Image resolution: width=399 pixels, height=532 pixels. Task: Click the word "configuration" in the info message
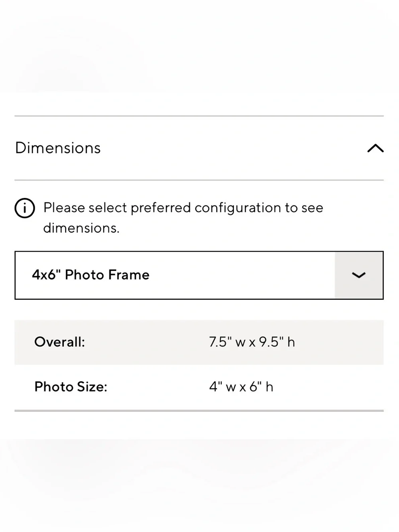[238, 208]
